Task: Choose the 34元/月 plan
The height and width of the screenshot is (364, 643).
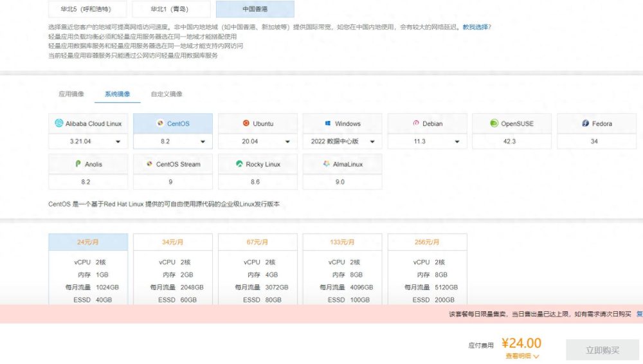Action: (173, 242)
